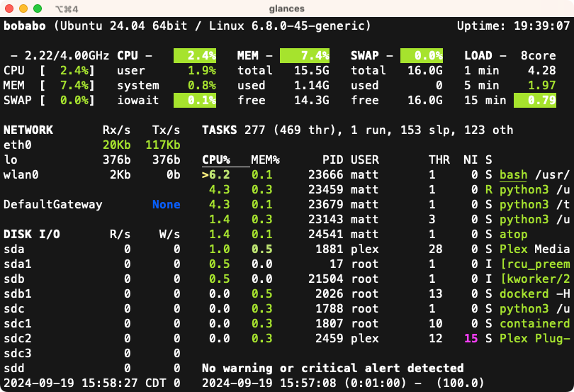Click the green maximize window button
This screenshot has width=574, height=392.
pyautogui.click(x=37, y=9)
